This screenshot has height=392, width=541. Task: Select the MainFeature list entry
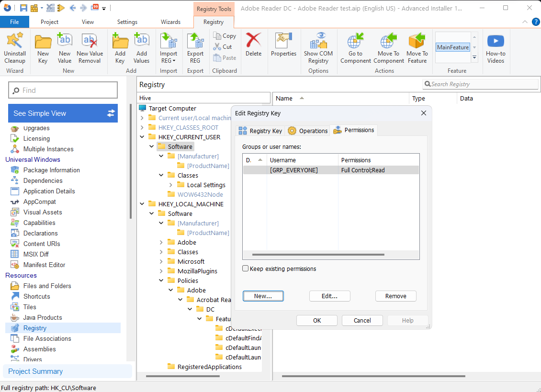click(453, 47)
